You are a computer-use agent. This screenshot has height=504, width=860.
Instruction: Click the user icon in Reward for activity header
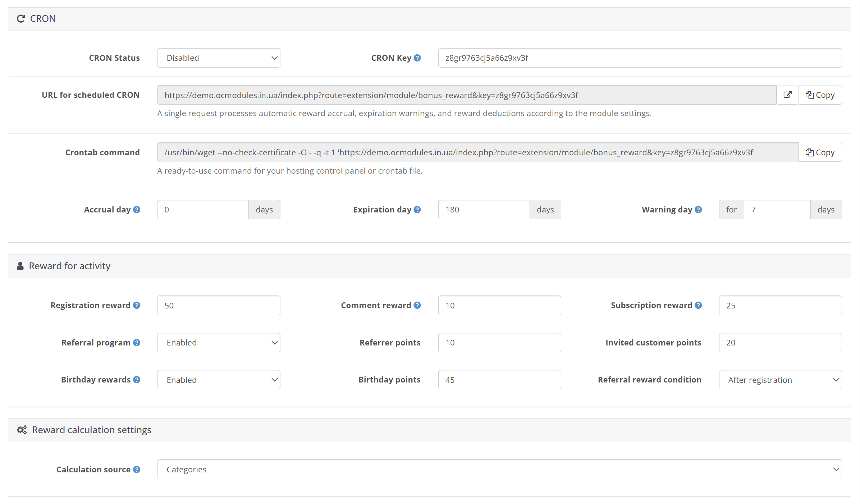20,266
